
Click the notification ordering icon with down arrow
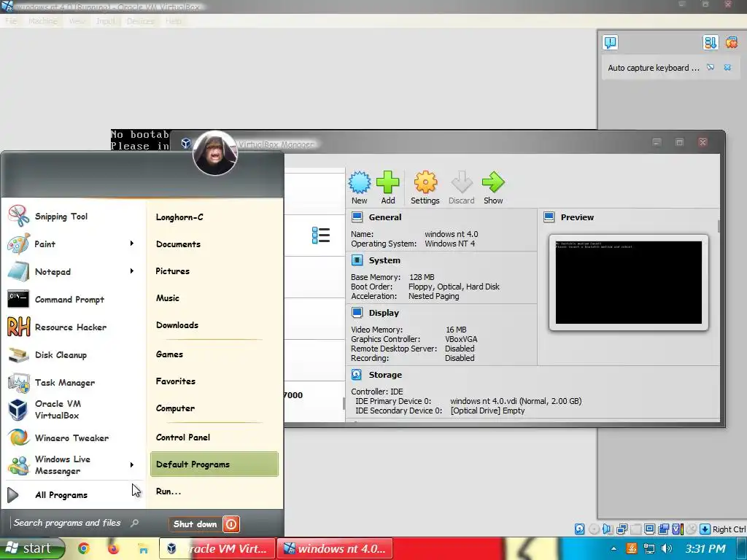(x=711, y=42)
